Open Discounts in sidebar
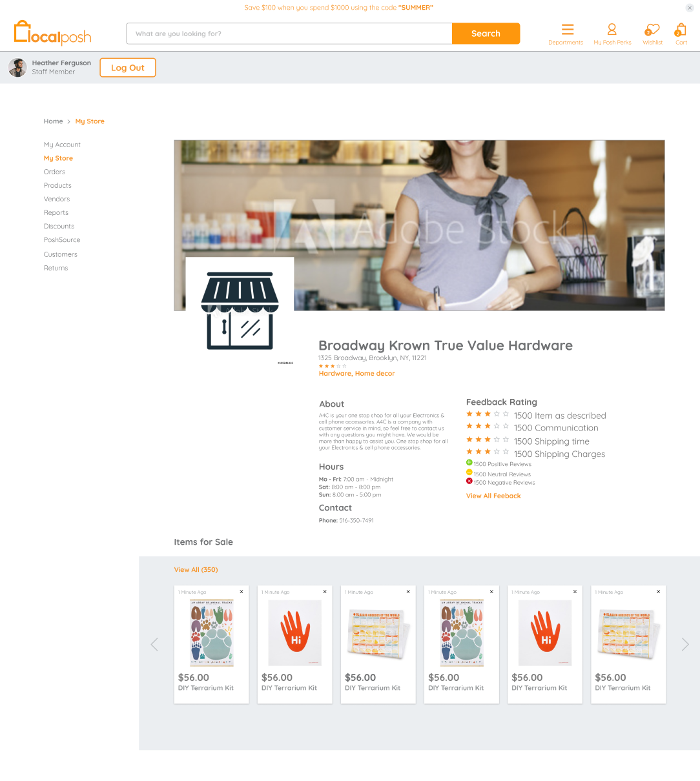Viewport: 700px width, 781px height. tap(59, 226)
